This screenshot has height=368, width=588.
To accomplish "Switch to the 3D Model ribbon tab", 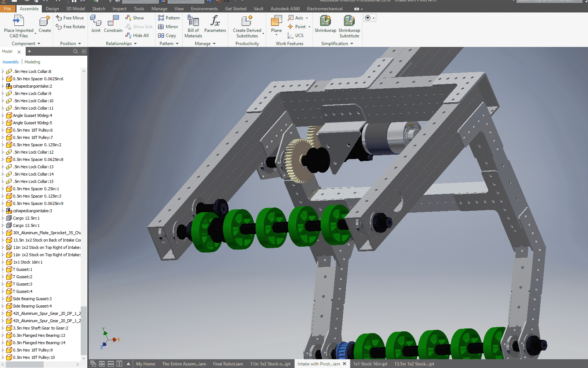I will pos(76,9).
